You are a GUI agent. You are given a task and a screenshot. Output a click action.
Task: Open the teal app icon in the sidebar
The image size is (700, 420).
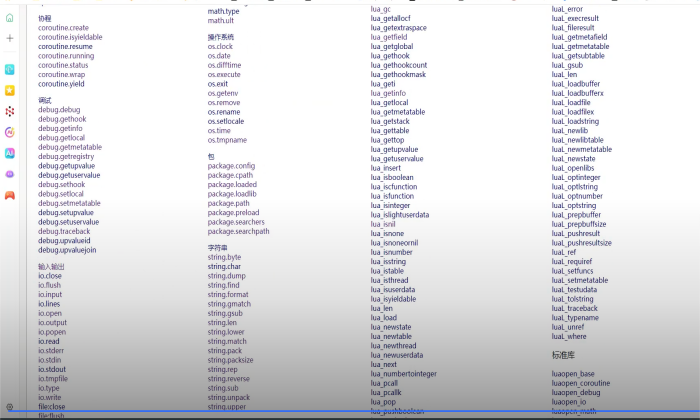pos(9,70)
